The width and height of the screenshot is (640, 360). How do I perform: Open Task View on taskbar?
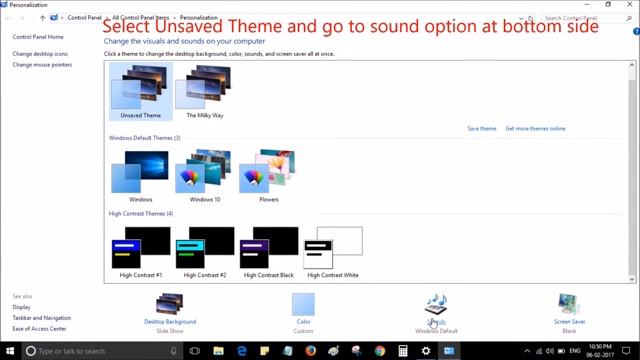[x=195, y=351]
